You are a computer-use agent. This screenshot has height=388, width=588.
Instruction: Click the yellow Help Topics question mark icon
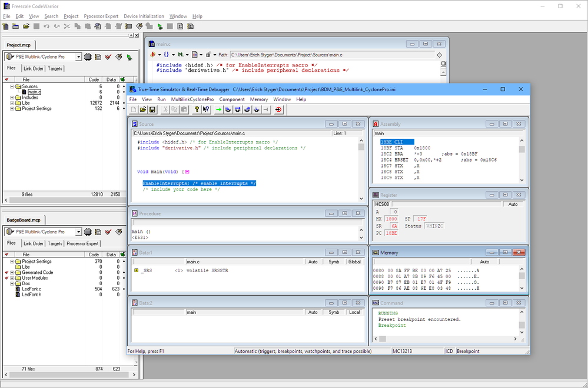tap(196, 110)
